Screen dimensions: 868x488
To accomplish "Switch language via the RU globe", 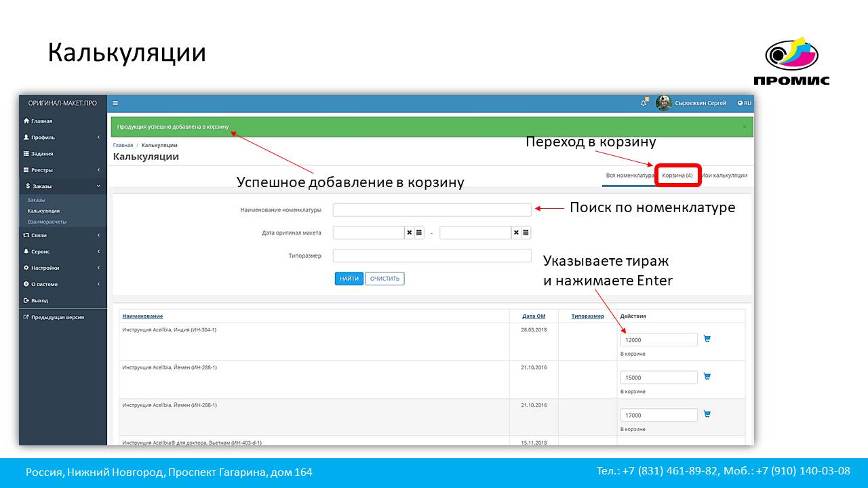I will pyautogui.click(x=745, y=103).
